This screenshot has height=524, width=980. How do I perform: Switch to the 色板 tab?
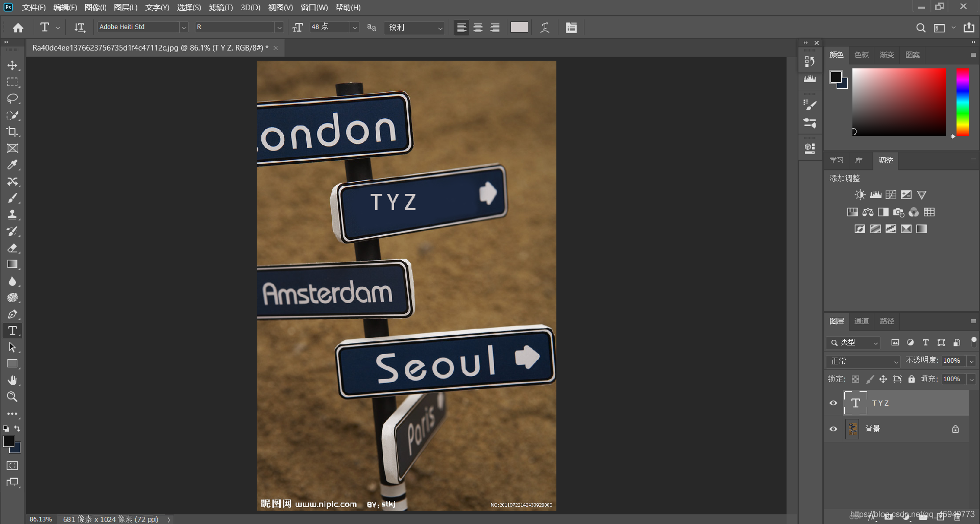(862, 55)
